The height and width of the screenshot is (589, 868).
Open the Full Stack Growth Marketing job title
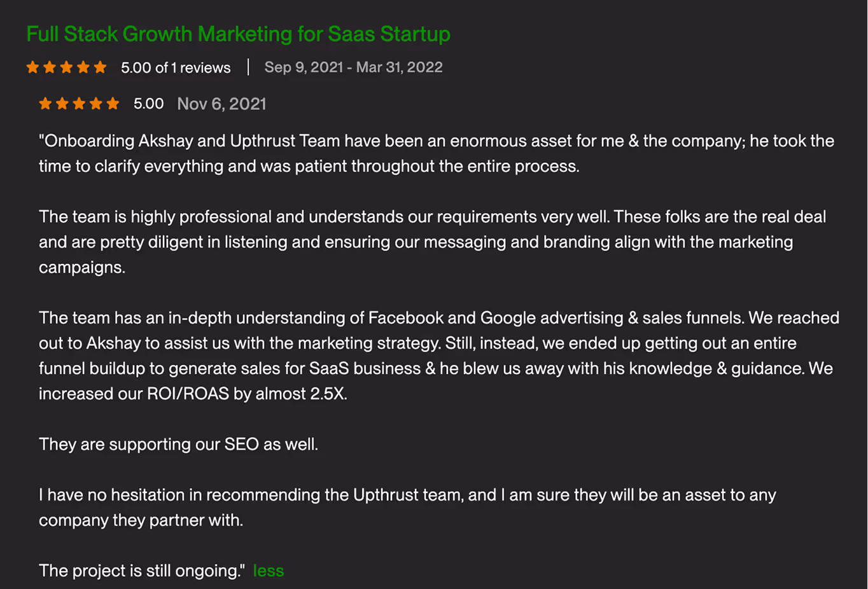[x=238, y=34]
